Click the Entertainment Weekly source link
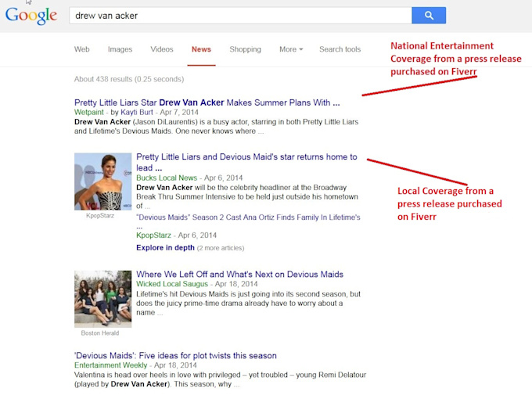This screenshot has width=532, height=399. 110,365
